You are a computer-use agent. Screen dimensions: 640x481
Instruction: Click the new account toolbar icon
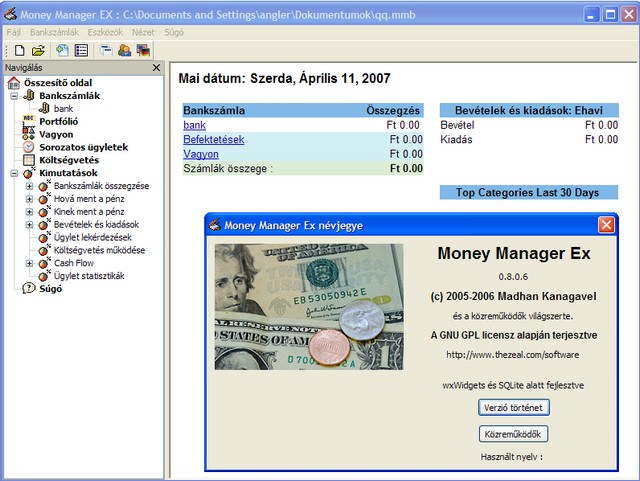(62, 51)
